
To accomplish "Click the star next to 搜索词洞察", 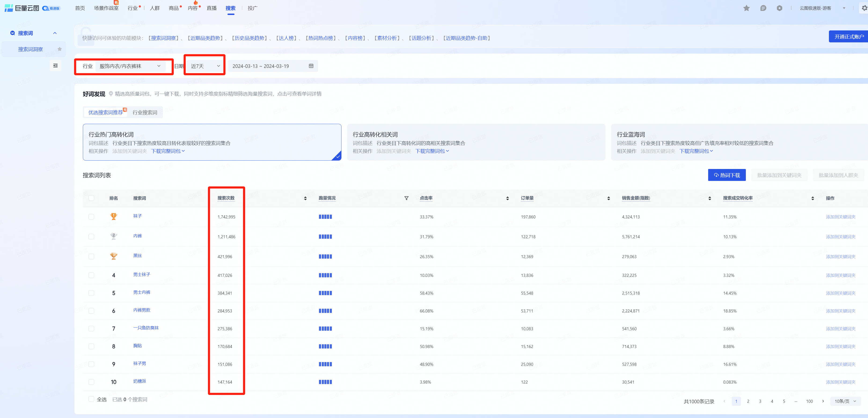I will click(60, 49).
